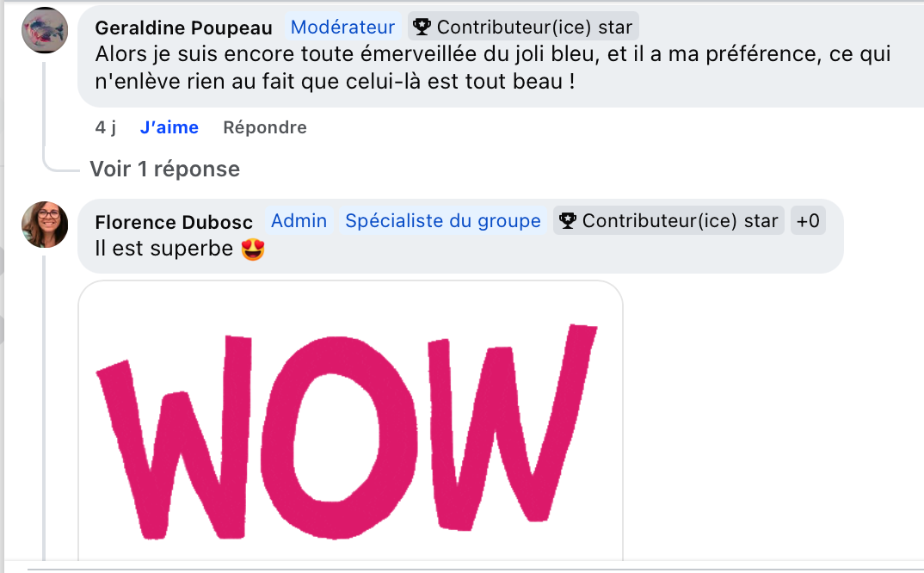This screenshot has width=924, height=573.
Task: Open Florence's Contributeur(ice) star badge
Action: coord(668,220)
